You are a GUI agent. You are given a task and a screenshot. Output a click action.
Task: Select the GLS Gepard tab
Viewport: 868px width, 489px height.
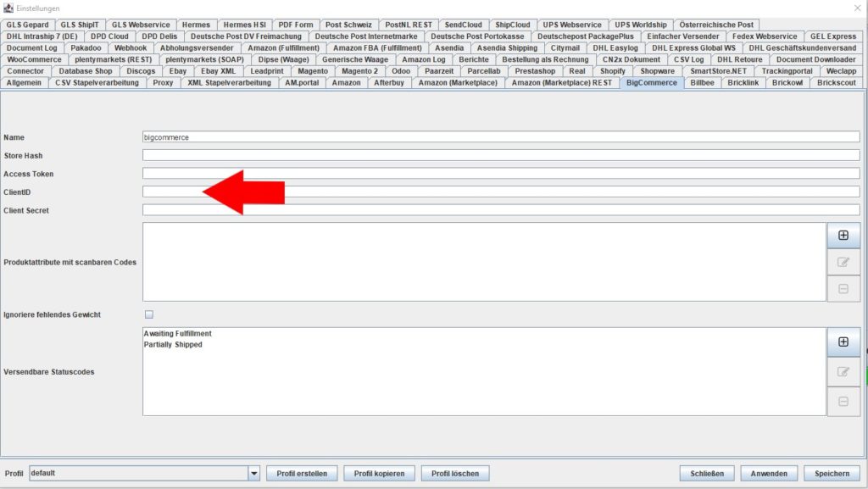[x=27, y=25]
